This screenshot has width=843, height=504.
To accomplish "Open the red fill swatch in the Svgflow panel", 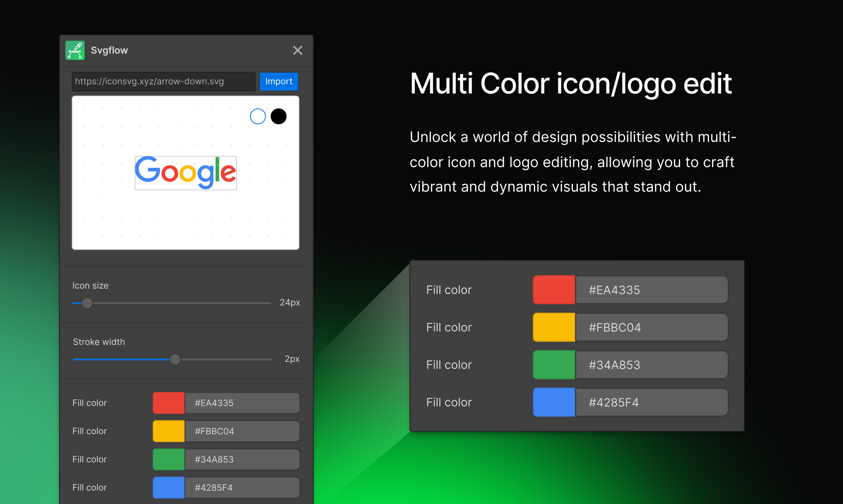I will 169,403.
